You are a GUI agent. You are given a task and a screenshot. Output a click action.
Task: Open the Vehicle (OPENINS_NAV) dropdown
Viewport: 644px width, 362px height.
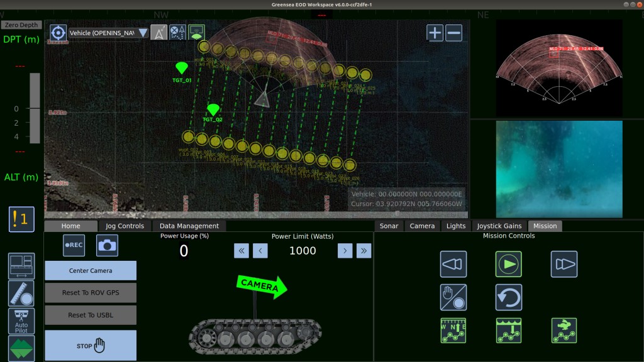tap(108, 33)
